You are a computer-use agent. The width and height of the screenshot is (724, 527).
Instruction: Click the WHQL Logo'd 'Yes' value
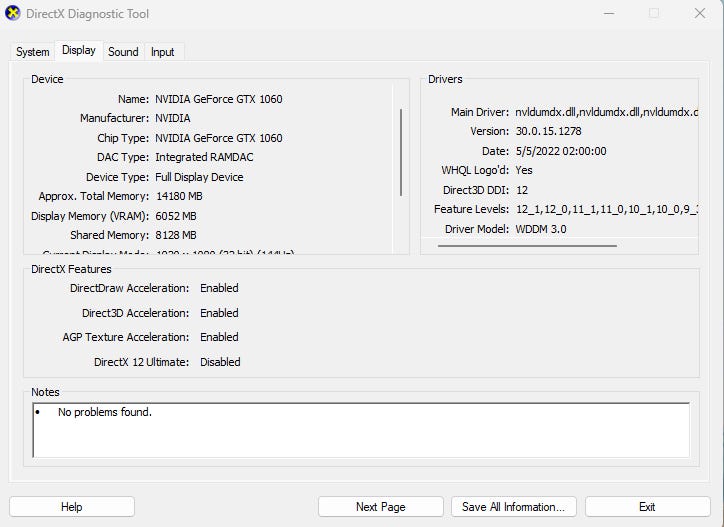point(524,170)
